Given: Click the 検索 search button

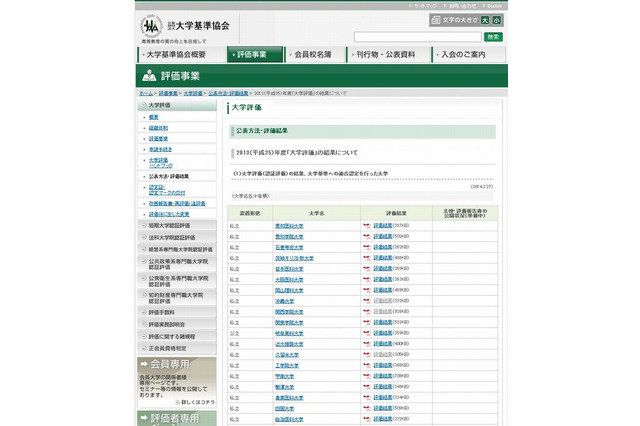Looking at the screenshot, I should (x=493, y=37).
